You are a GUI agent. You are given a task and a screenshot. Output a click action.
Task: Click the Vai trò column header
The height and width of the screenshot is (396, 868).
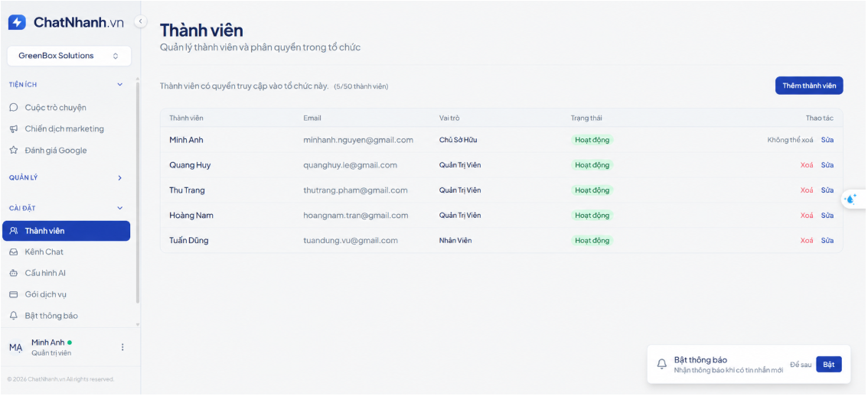point(449,118)
